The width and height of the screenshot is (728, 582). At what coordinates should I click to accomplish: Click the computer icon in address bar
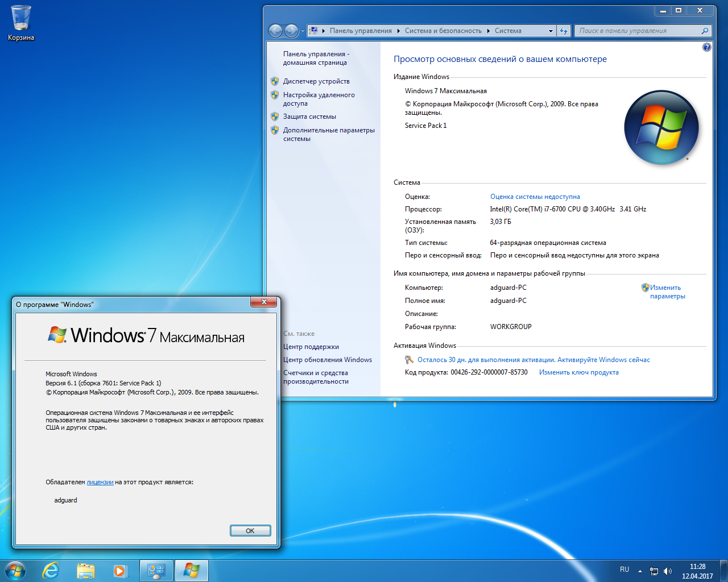click(313, 31)
